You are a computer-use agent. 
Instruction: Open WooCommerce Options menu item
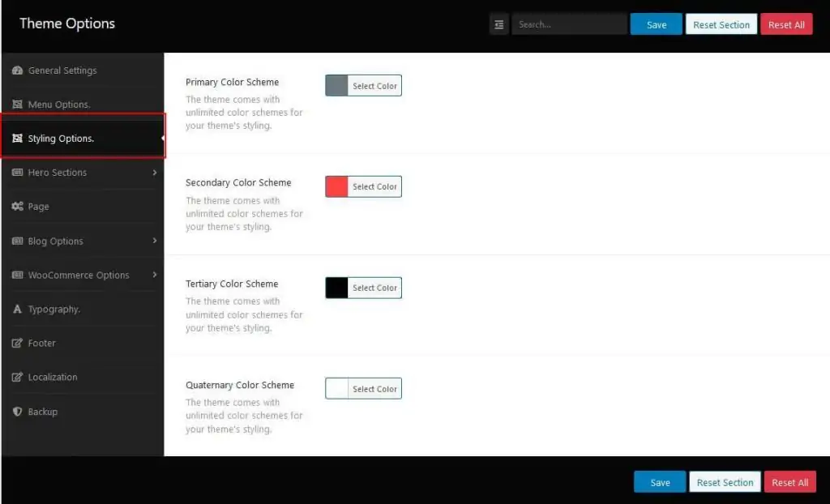click(x=83, y=275)
